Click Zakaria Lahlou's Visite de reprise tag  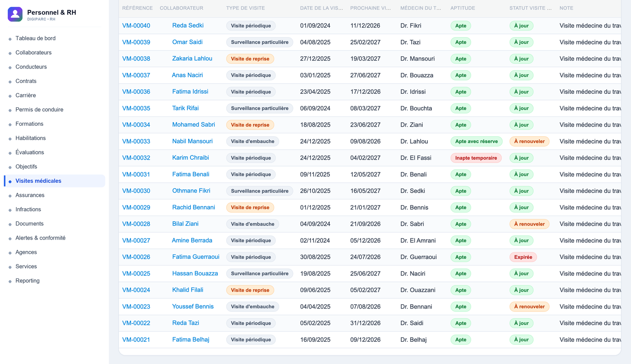(250, 59)
